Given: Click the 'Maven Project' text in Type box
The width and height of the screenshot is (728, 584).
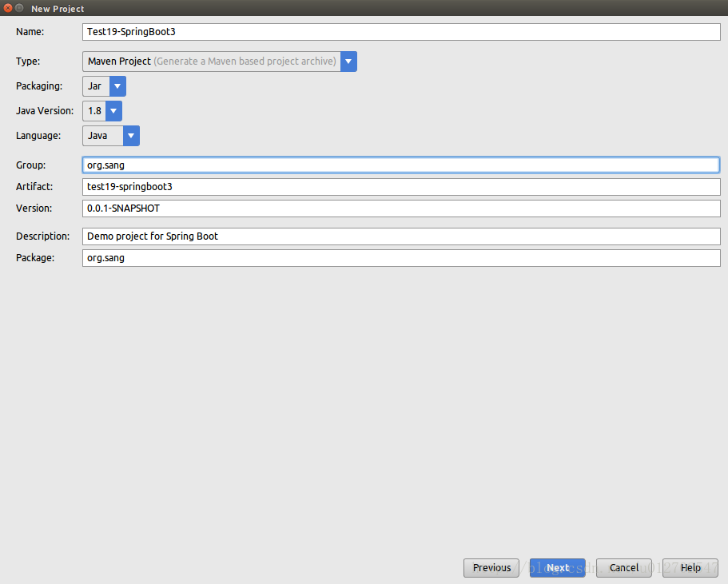Looking at the screenshot, I should coord(119,62).
